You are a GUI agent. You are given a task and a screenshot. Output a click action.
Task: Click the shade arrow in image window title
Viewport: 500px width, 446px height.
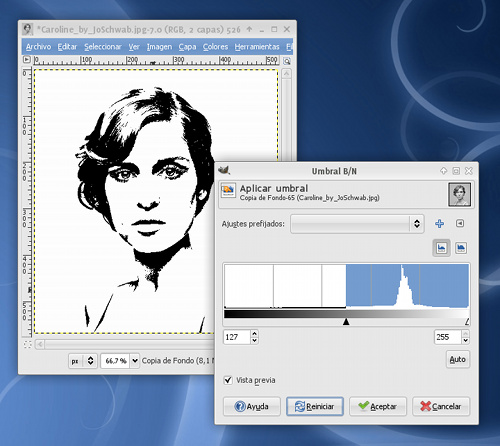249,29
